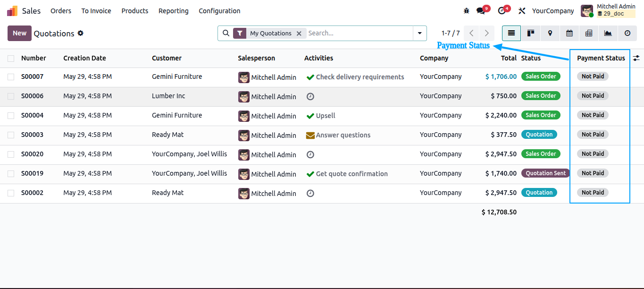The height and width of the screenshot is (289, 644).
Task: Open optional columns adjust toggle
Action: [x=636, y=58]
